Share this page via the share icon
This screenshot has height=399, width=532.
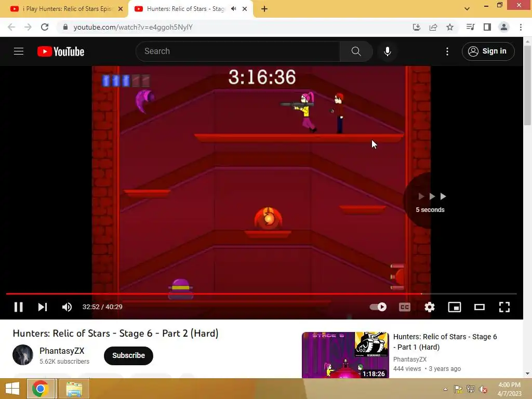coord(433,27)
